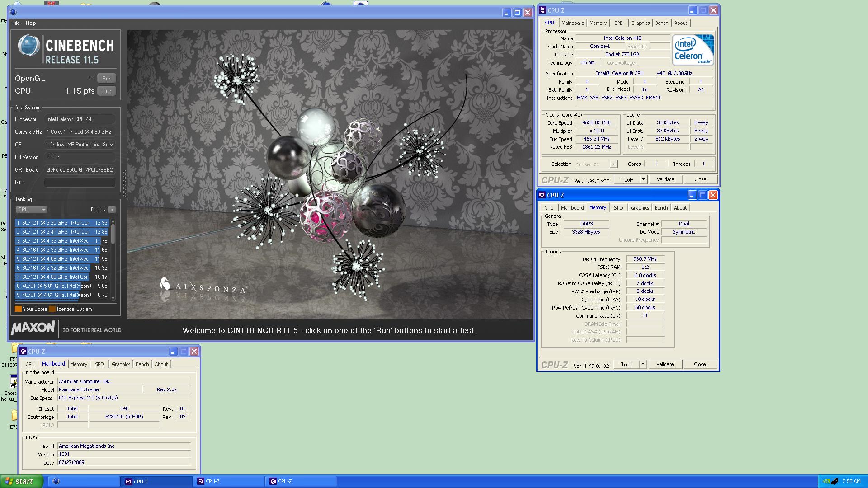Click the taskbar clock showing 7:58 AM
868x488 pixels.
tap(851, 482)
